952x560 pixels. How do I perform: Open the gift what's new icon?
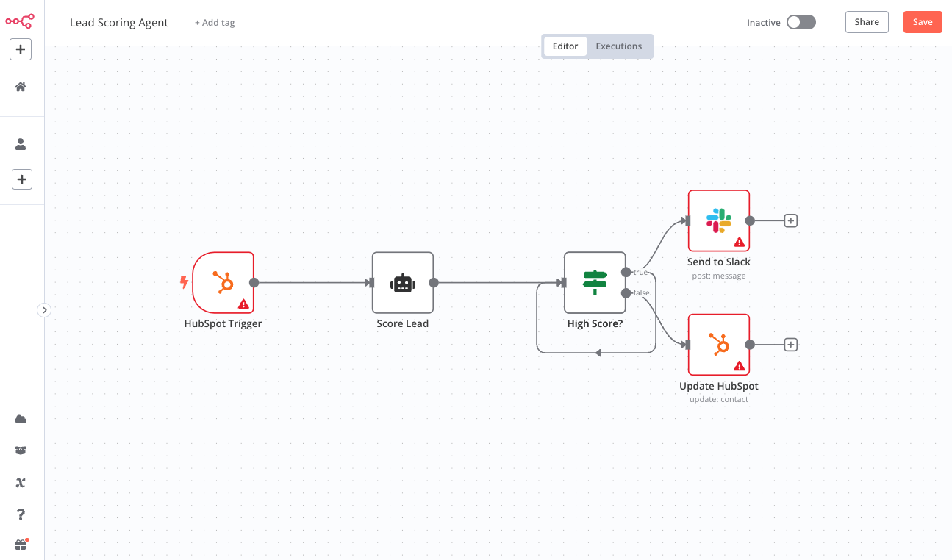(x=21, y=545)
